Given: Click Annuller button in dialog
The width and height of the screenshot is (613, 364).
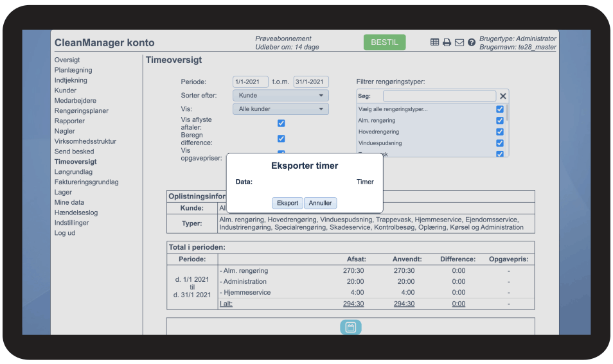Looking at the screenshot, I should coord(320,203).
